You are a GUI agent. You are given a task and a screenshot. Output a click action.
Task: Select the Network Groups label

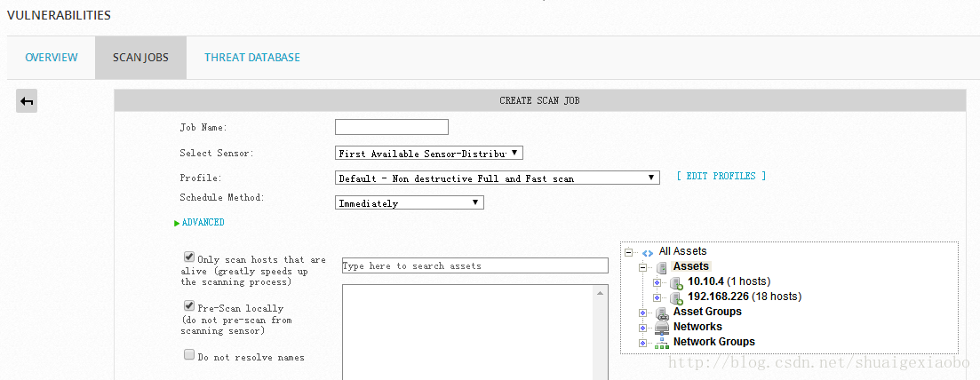click(713, 341)
